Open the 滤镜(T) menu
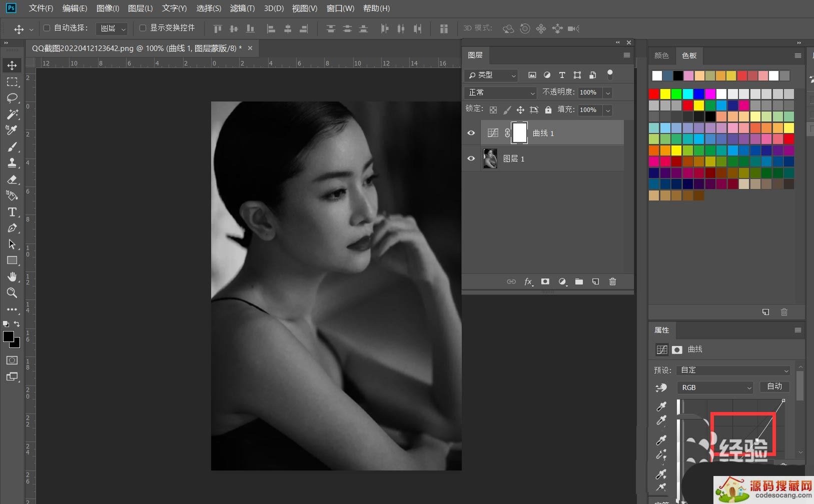Viewport: 814px width, 504px height. [x=242, y=8]
